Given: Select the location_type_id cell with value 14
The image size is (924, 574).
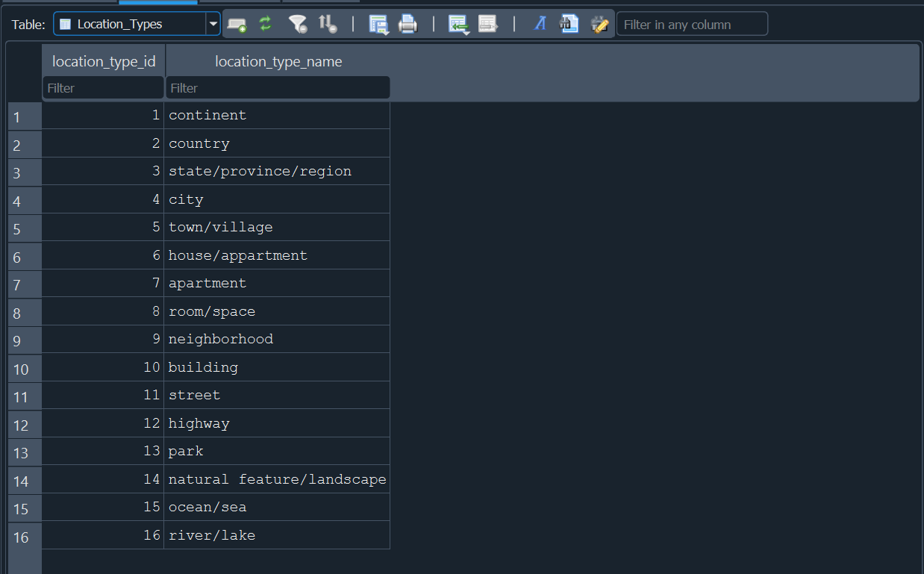Looking at the screenshot, I should [103, 479].
